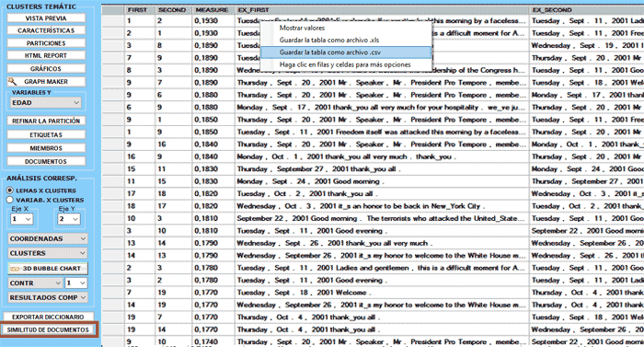Select the Lemas x Clusters radio button
This screenshot has height=347, width=644.
(10, 191)
